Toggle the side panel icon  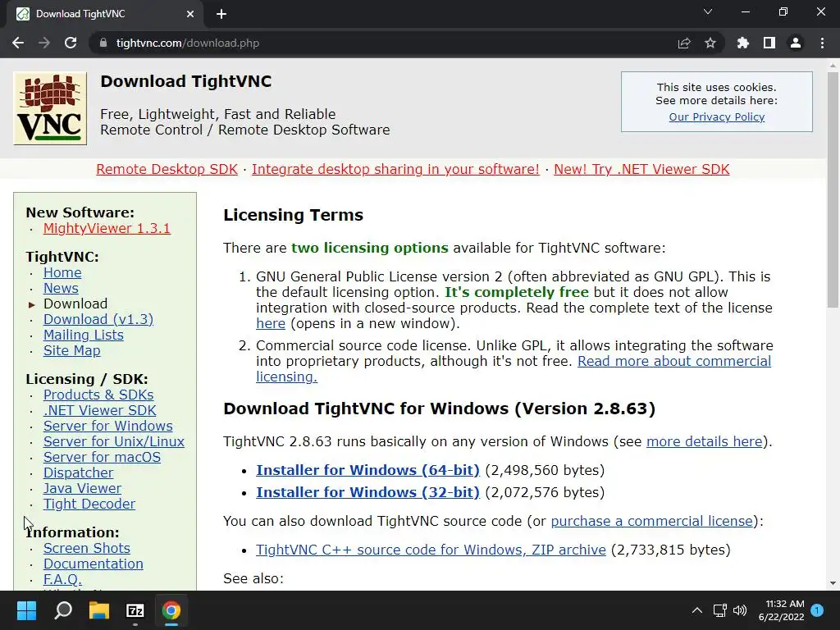[769, 43]
